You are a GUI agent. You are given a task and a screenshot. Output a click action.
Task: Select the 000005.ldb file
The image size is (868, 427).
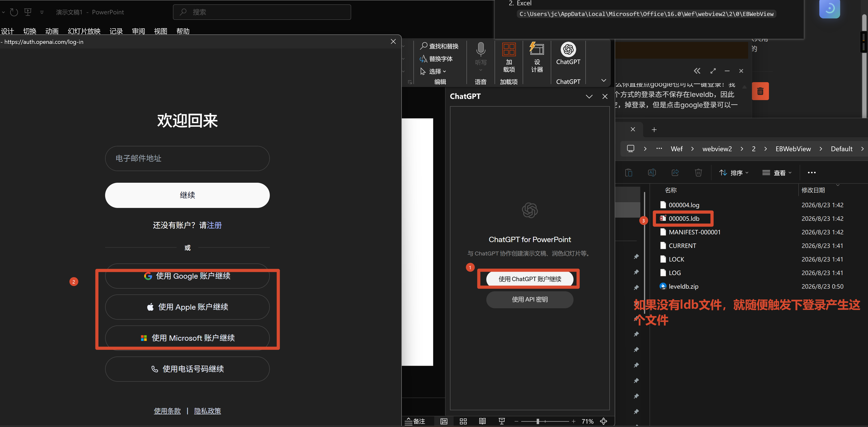point(683,219)
